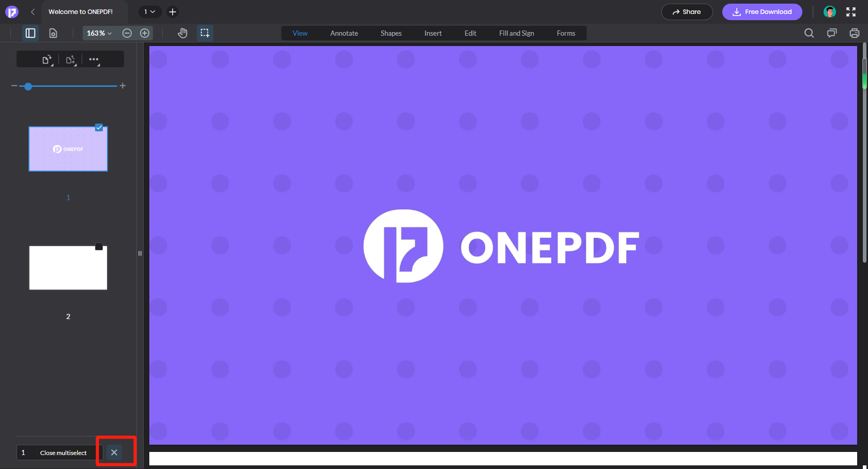This screenshot has height=469, width=868.
Task: Go back using the left chevron arrow
Action: coord(33,12)
